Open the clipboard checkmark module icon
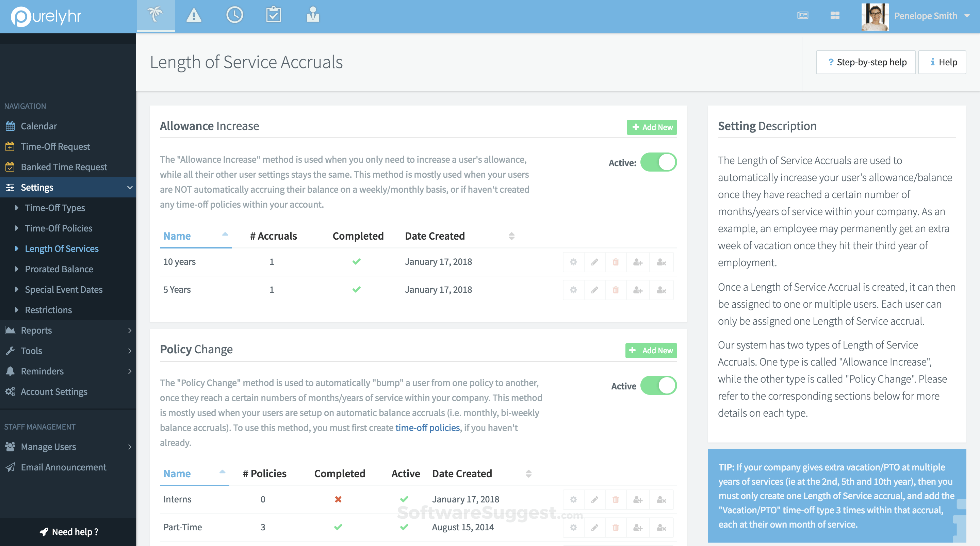The width and height of the screenshot is (980, 546). click(273, 16)
